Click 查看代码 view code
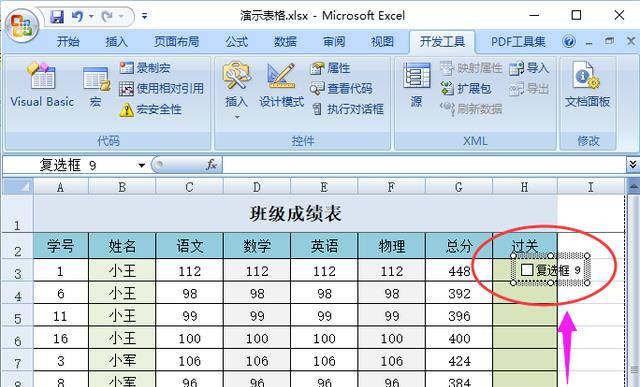This screenshot has width=640, height=387. point(341,88)
